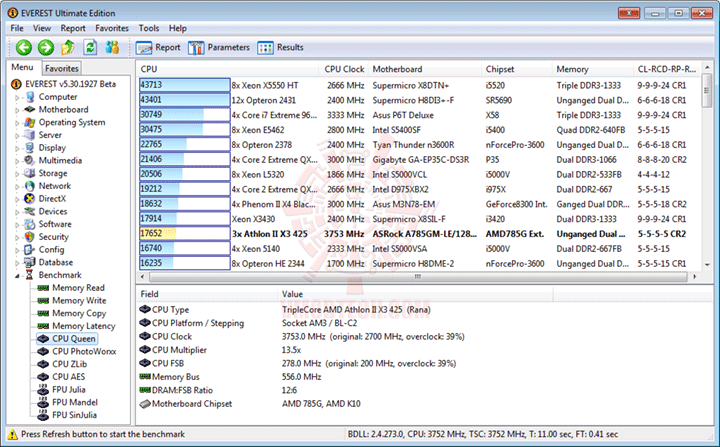Show benchmark Results
Image resolution: width=720 pixels, height=447 pixels.
280,47
